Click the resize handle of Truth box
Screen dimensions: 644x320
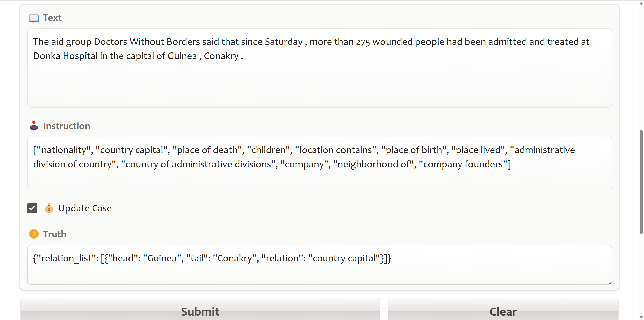[610, 282]
